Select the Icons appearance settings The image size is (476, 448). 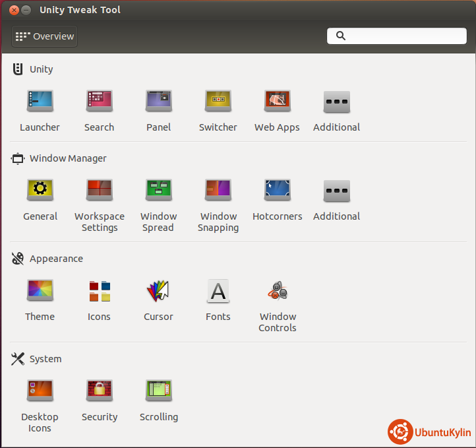coord(99,291)
